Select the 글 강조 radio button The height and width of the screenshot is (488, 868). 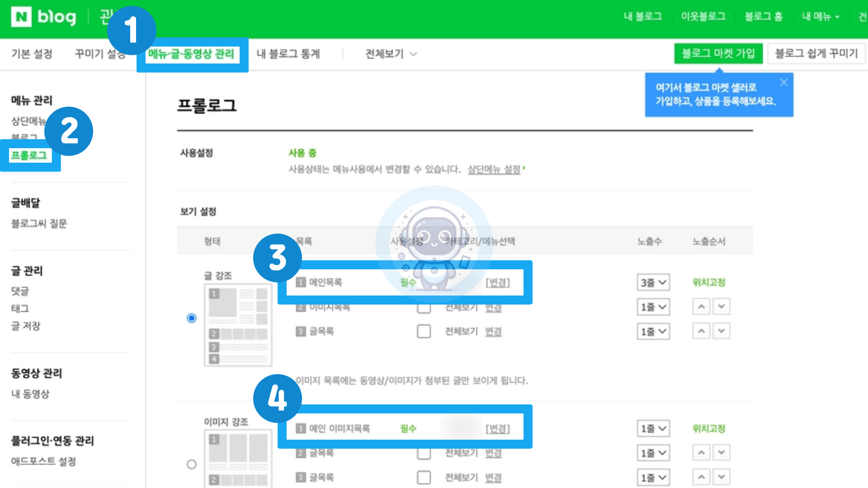pyautogui.click(x=192, y=318)
